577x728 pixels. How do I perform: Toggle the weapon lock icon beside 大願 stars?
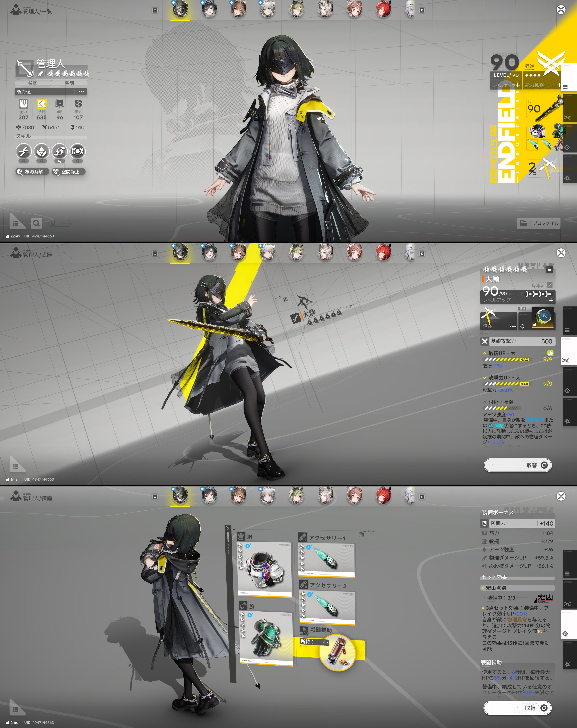pos(549,269)
